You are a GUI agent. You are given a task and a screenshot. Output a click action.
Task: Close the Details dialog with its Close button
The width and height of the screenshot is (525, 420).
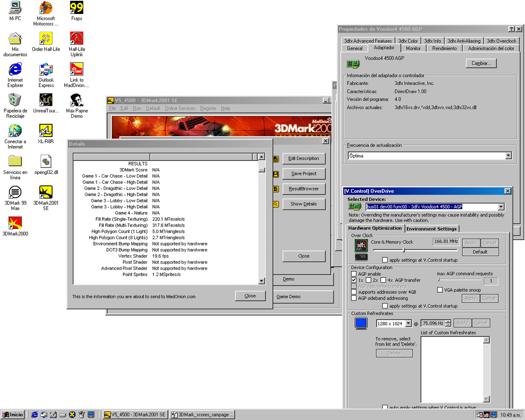(250, 296)
